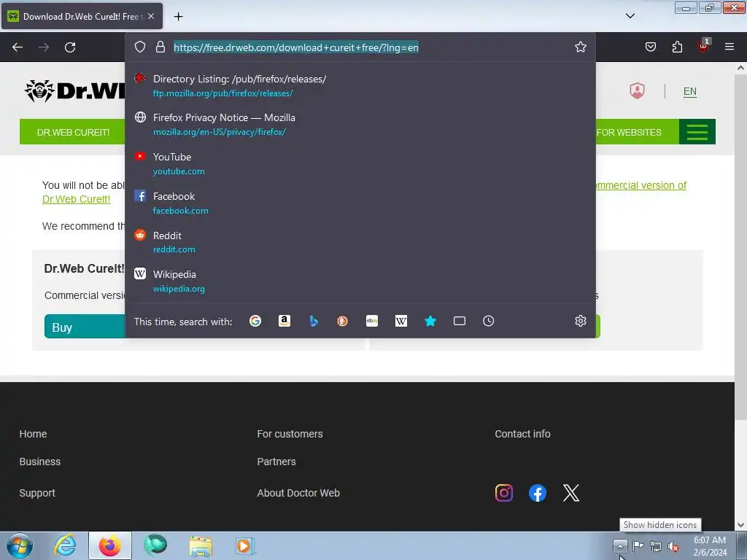Select the Wikipedia suggestion
The image size is (747, 560).
360,281
